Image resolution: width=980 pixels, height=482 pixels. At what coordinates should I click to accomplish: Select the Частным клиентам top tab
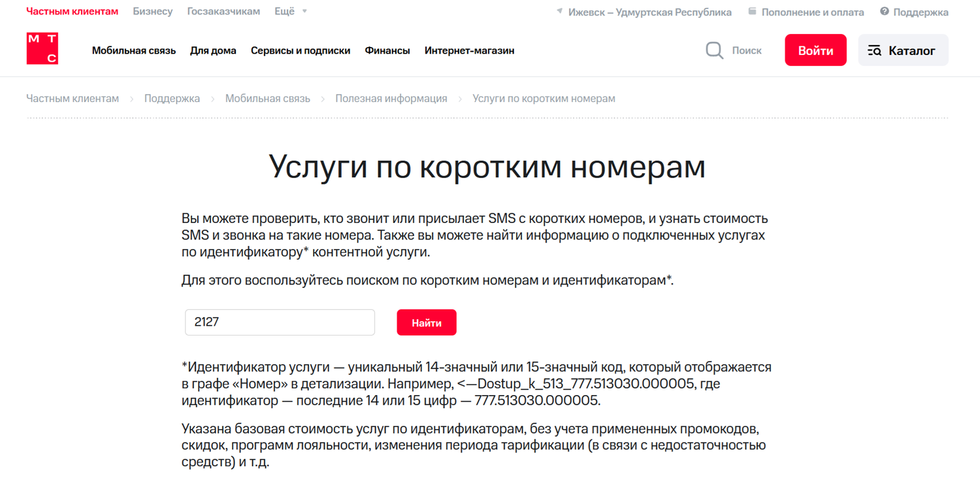coord(73,12)
